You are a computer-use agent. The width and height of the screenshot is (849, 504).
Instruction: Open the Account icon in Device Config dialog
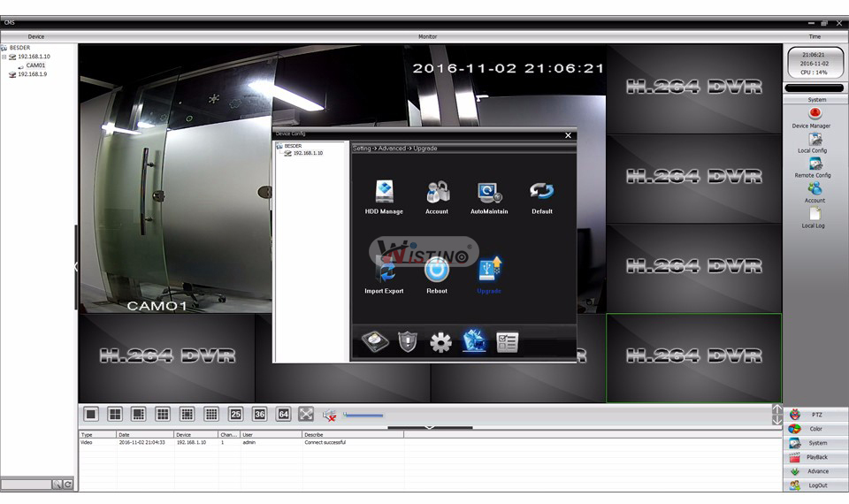[437, 192]
